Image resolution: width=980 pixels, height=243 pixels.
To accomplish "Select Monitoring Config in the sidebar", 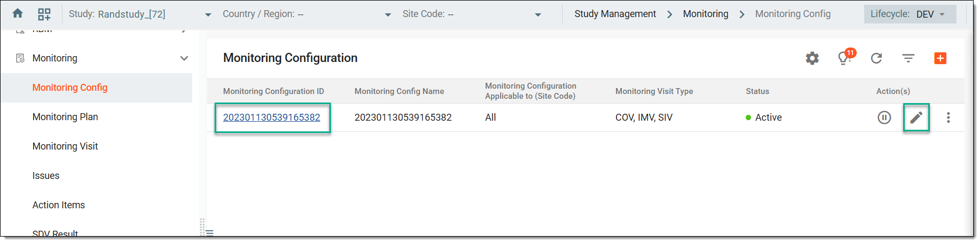I will click(70, 88).
